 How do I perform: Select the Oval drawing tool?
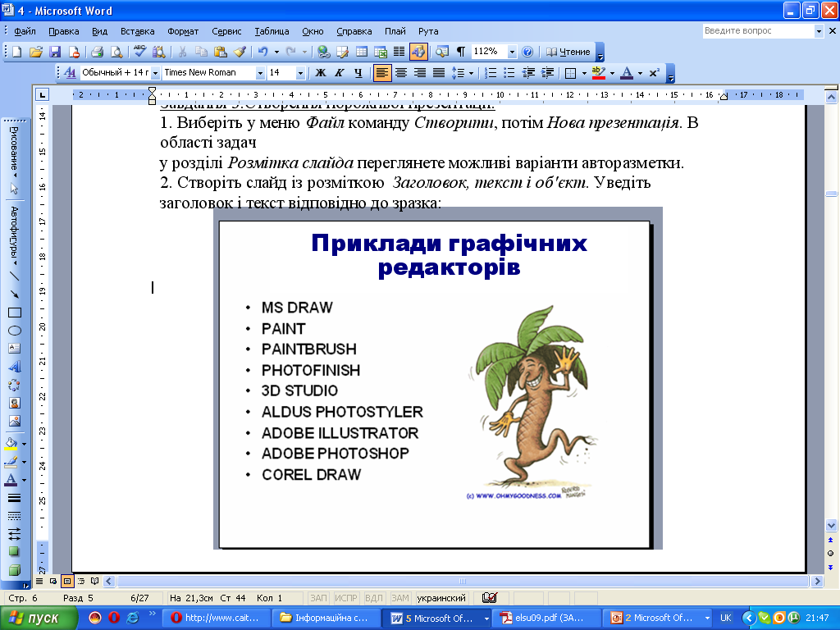click(x=15, y=331)
